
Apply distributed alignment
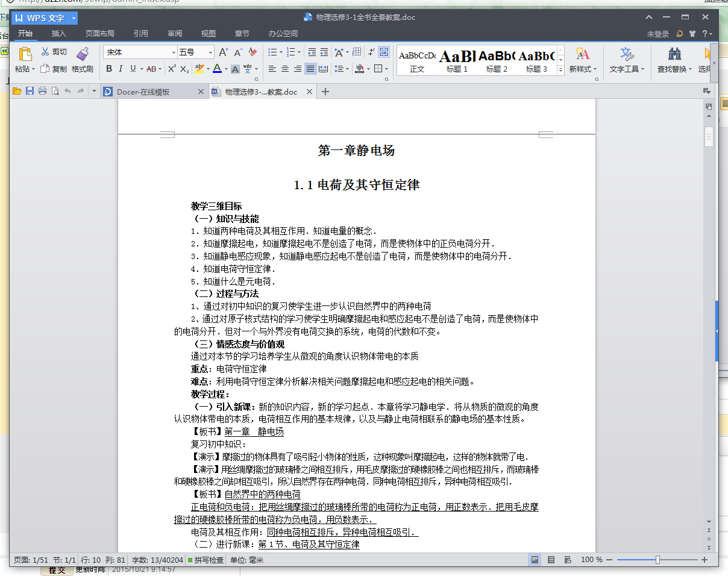click(324, 69)
